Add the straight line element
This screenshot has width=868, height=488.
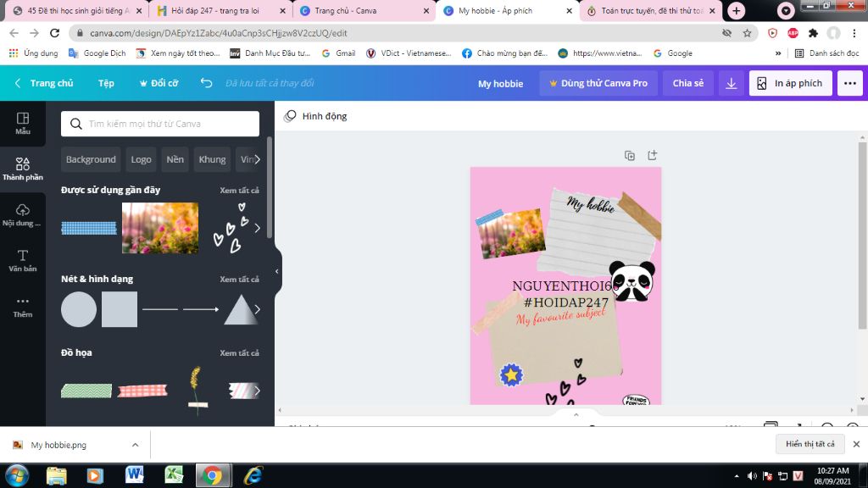(160, 309)
